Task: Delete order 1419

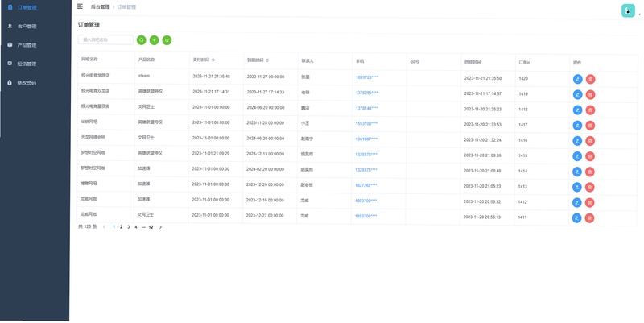Action: [590, 94]
